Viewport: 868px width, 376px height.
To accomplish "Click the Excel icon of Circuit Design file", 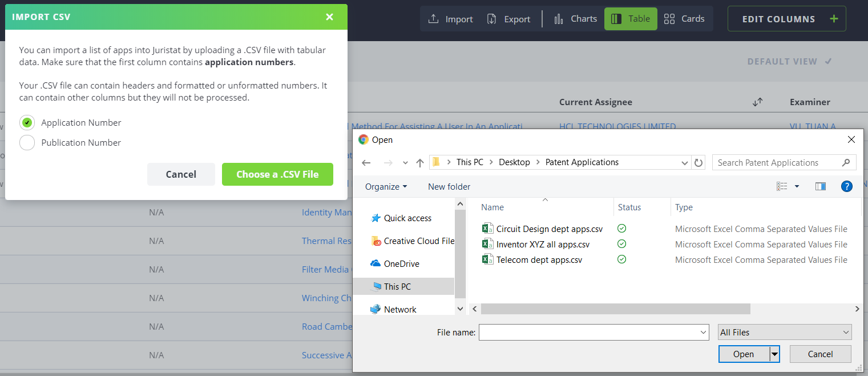I will pyautogui.click(x=487, y=229).
